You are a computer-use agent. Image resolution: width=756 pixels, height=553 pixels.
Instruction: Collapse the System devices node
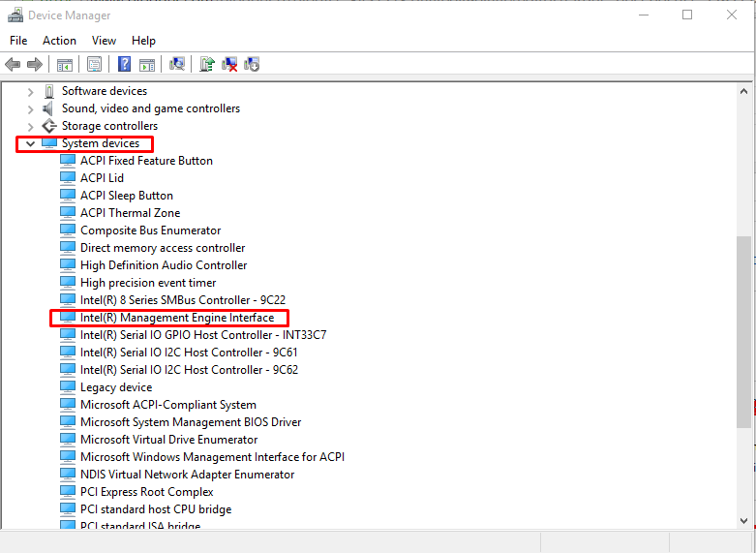click(30, 143)
